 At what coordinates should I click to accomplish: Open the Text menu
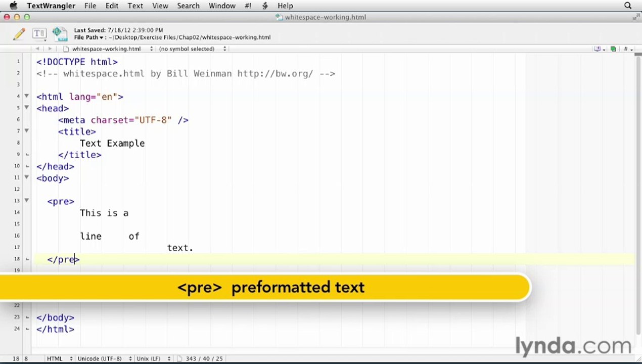click(135, 6)
